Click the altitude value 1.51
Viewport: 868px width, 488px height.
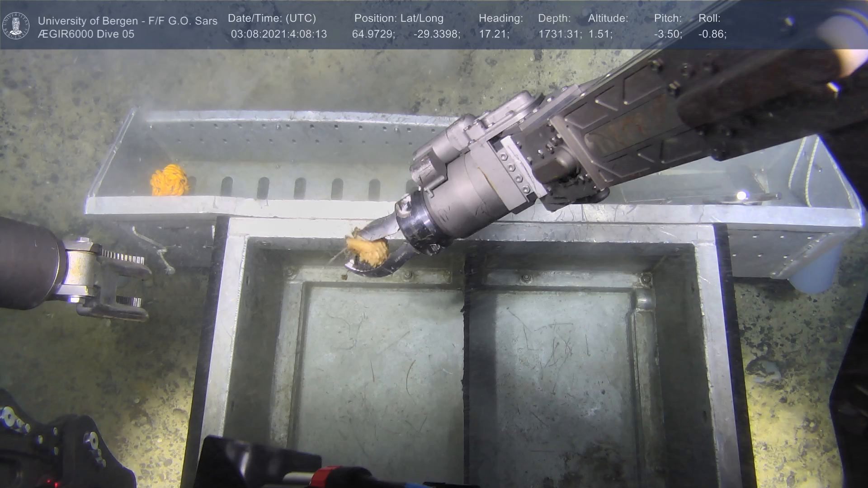click(x=600, y=34)
